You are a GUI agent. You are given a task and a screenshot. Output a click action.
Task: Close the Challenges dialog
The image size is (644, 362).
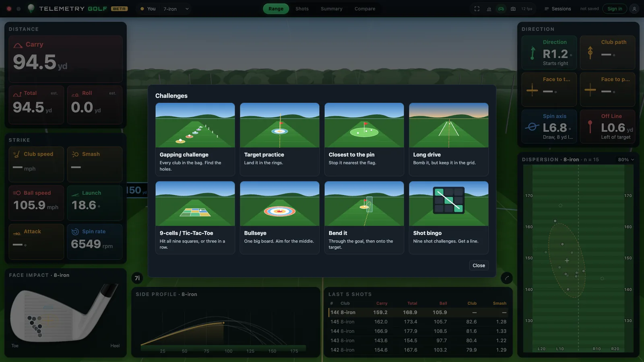coord(479,265)
